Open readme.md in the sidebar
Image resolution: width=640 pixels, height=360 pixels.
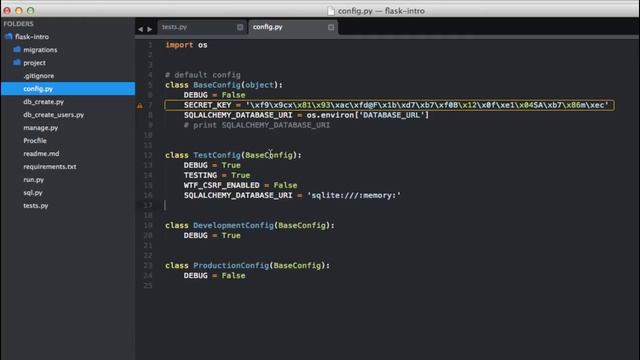[x=41, y=153]
